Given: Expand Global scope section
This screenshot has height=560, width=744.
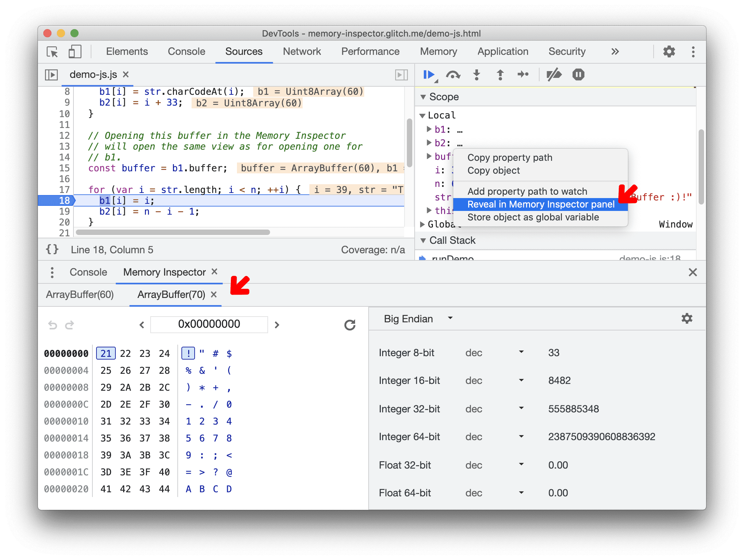Looking at the screenshot, I should (425, 226).
